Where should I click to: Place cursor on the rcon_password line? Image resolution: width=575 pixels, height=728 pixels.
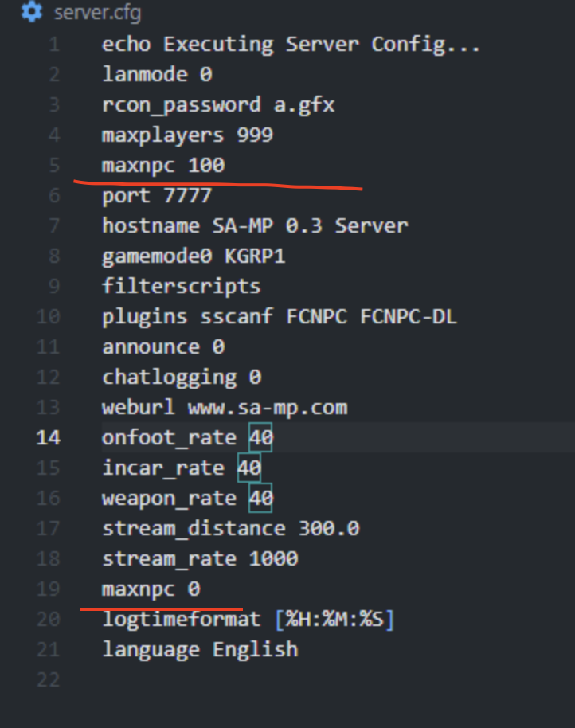point(215,104)
